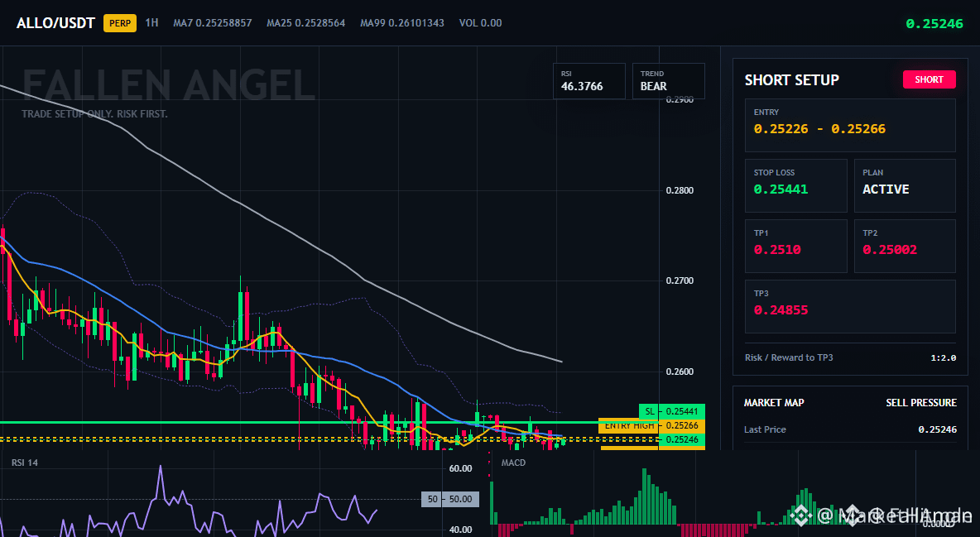Click the MARKET MAP heading
The height and width of the screenshot is (537, 980).
[x=774, y=403]
